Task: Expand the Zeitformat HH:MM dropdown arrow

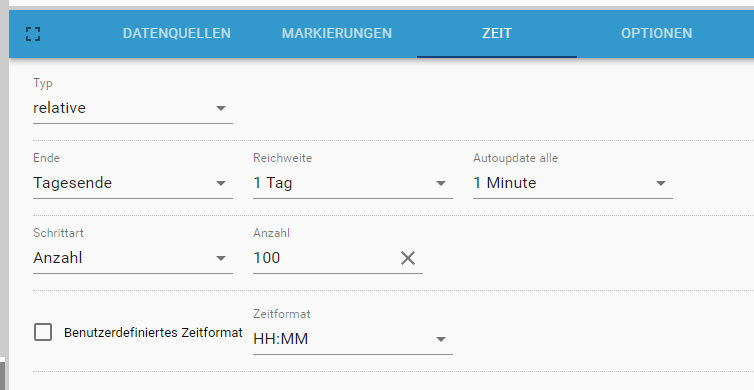Action: pos(440,339)
